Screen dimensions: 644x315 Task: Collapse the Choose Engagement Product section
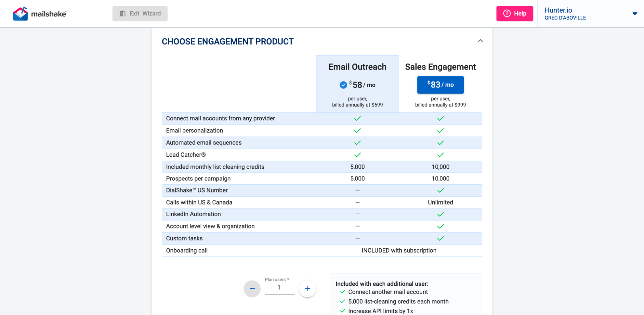coord(480,41)
